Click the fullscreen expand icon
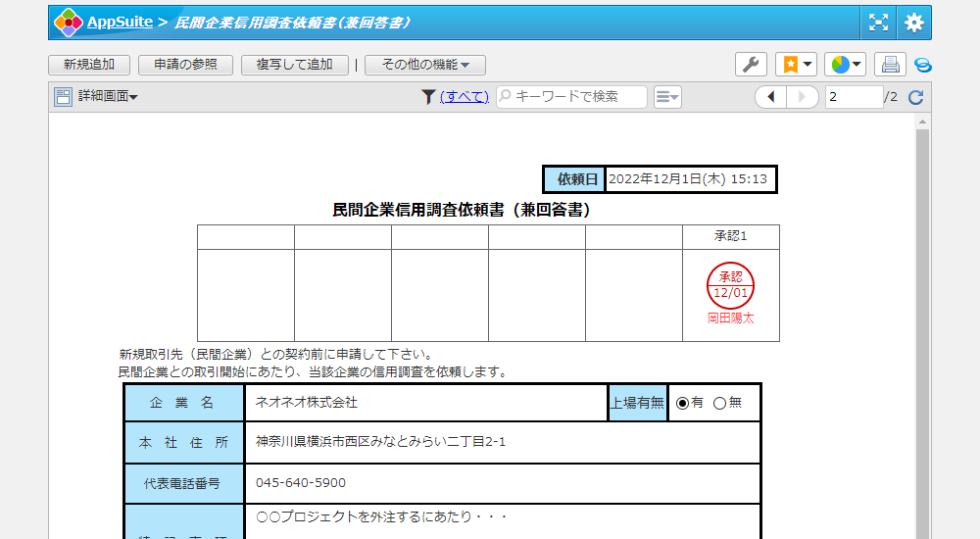 click(879, 23)
